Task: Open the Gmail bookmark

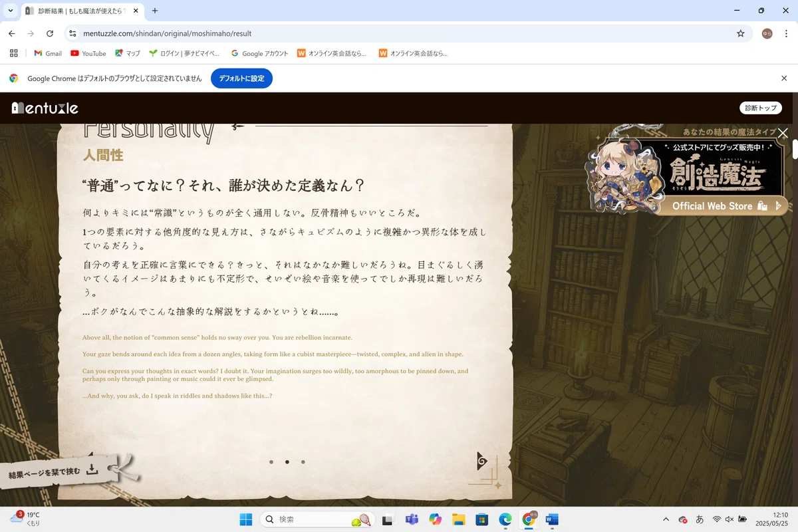Action: pyautogui.click(x=48, y=53)
